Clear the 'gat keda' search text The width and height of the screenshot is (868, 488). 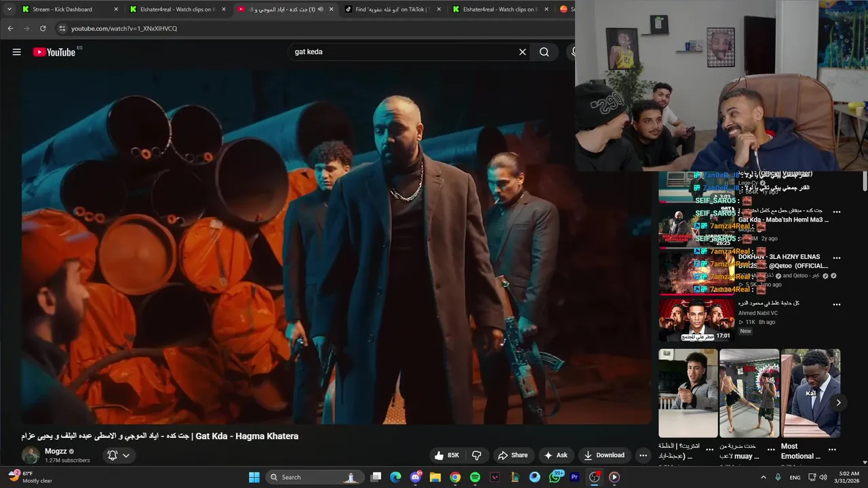click(522, 52)
